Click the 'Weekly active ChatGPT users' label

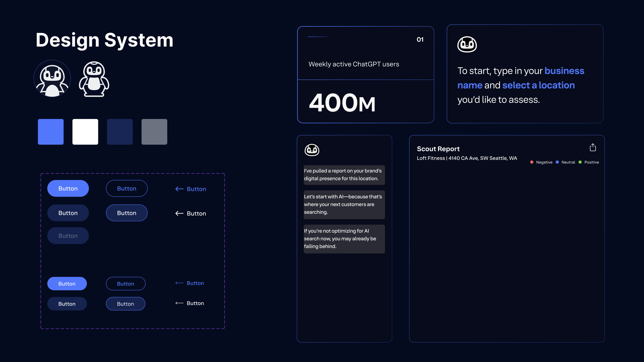pyautogui.click(x=354, y=64)
